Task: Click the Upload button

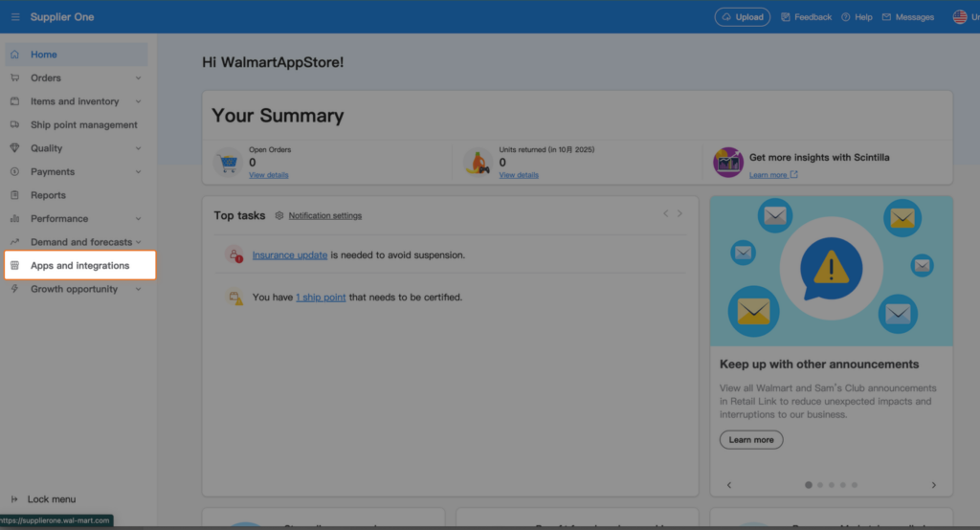Action: pyautogui.click(x=743, y=17)
